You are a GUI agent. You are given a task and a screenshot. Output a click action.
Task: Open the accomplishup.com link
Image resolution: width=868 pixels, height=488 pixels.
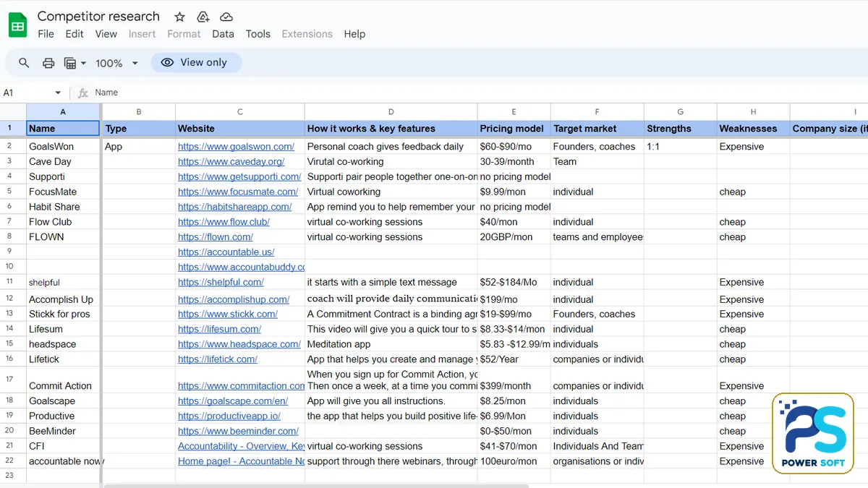pyautogui.click(x=234, y=299)
